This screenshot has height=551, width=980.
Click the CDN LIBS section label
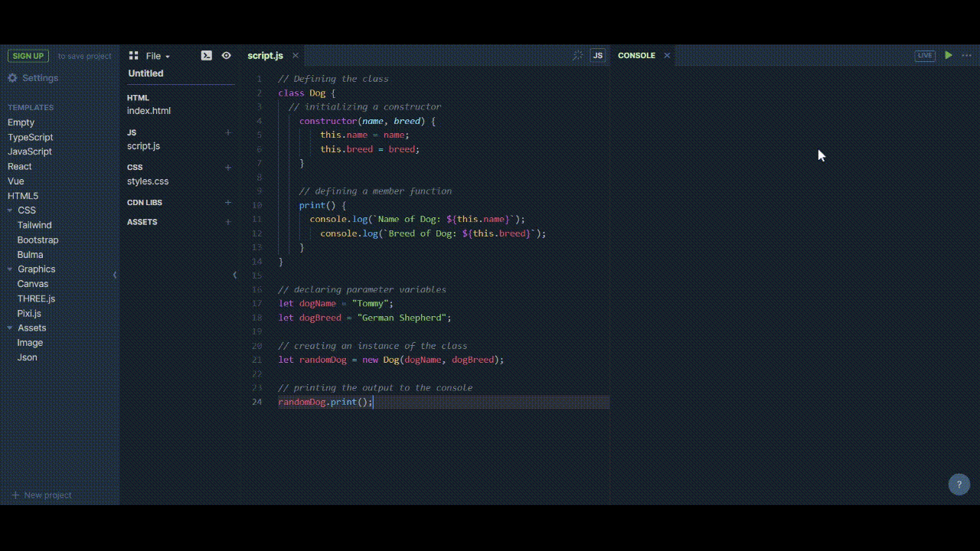coord(145,203)
